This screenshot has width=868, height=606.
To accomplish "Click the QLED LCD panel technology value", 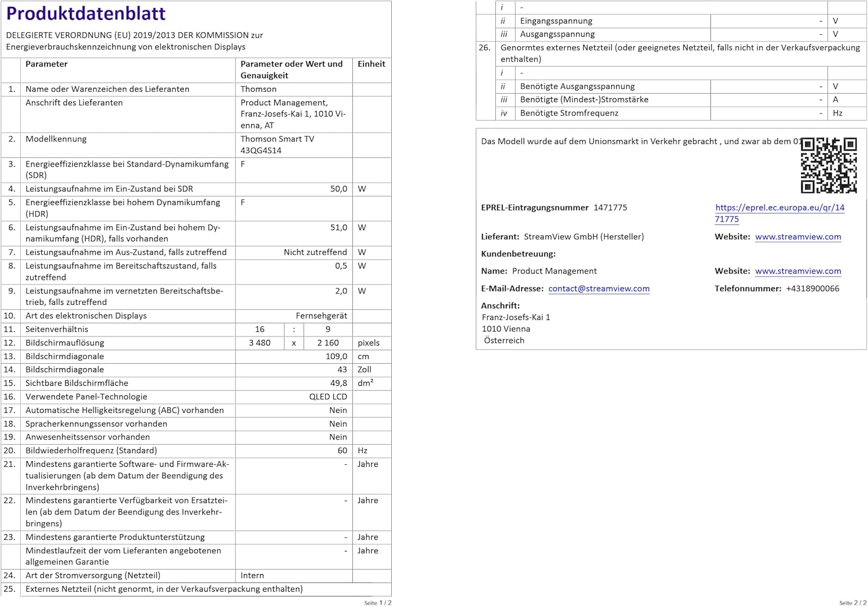I will [328, 397].
